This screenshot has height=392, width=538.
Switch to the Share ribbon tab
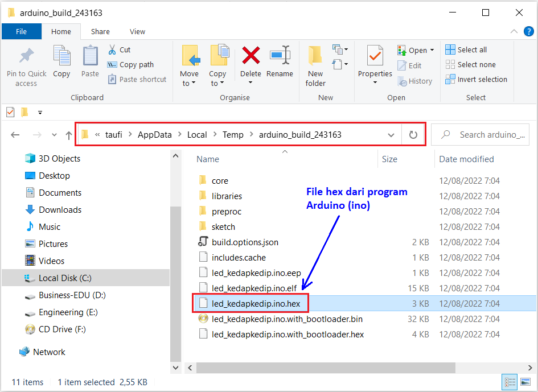(100, 31)
